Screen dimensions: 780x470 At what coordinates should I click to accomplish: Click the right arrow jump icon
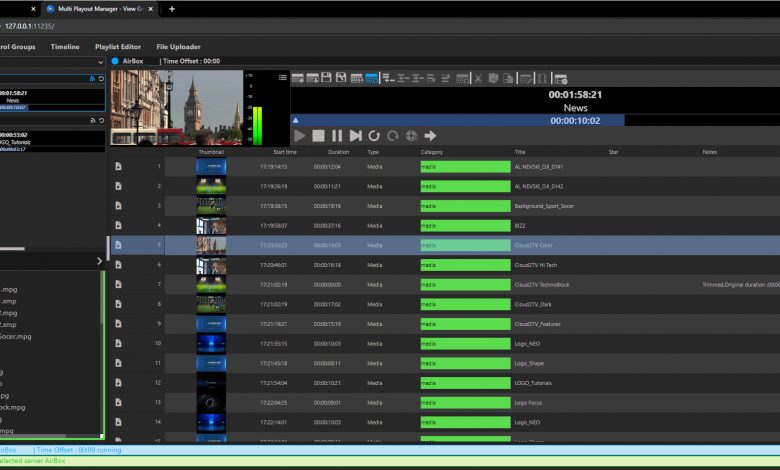point(430,135)
